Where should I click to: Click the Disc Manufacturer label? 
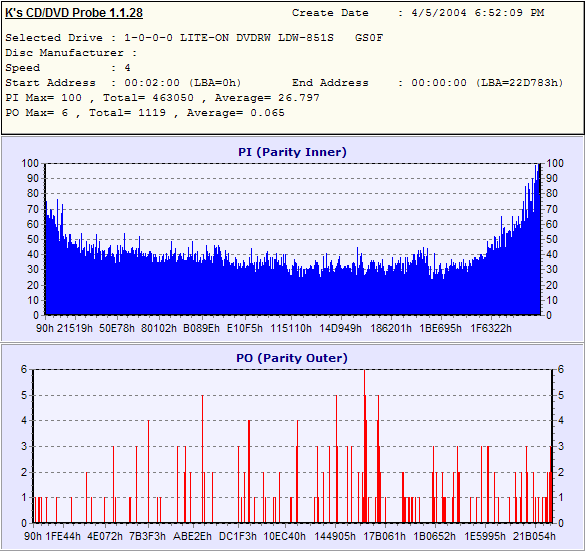pos(65,53)
